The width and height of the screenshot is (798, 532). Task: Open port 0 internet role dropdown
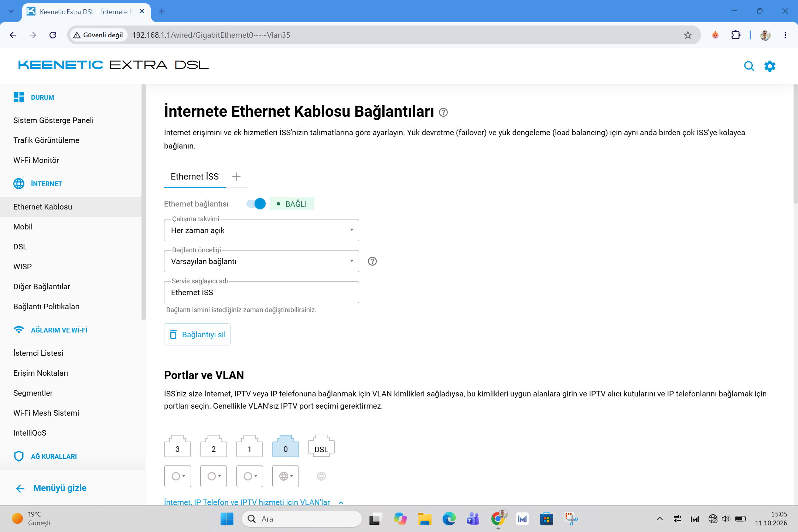[x=286, y=476]
